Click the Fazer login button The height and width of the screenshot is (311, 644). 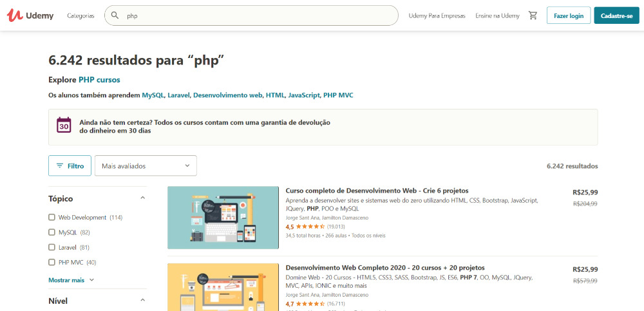click(569, 15)
